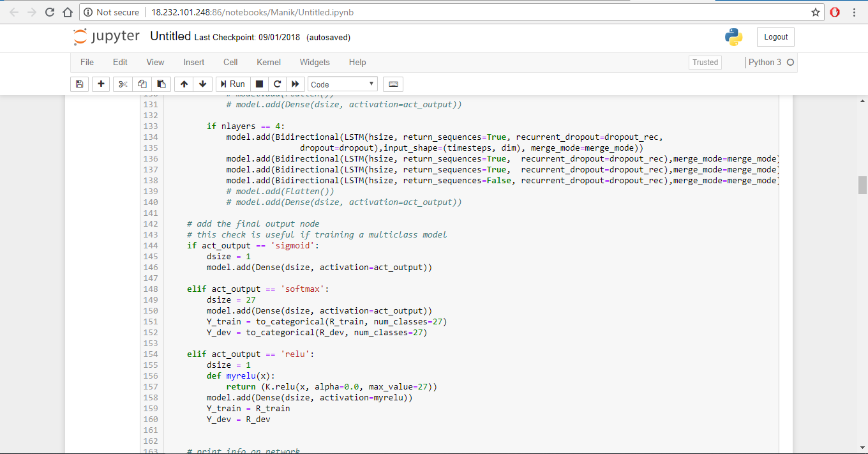Image resolution: width=868 pixels, height=454 pixels.
Task: Open the Cell menu
Action: [x=230, y=62]
